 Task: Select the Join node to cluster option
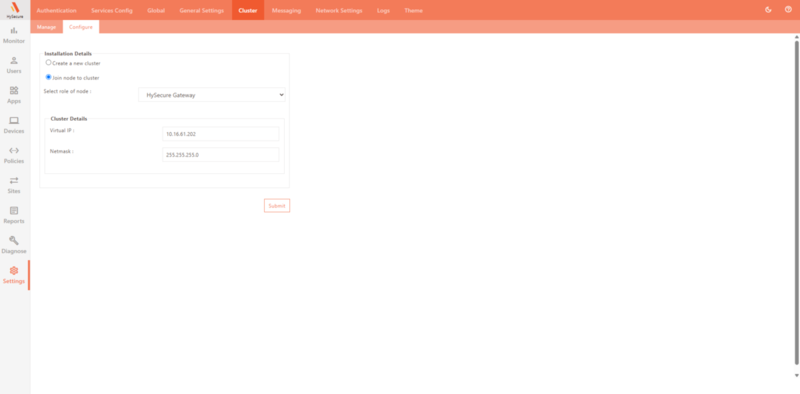click(x=48, y=78)
